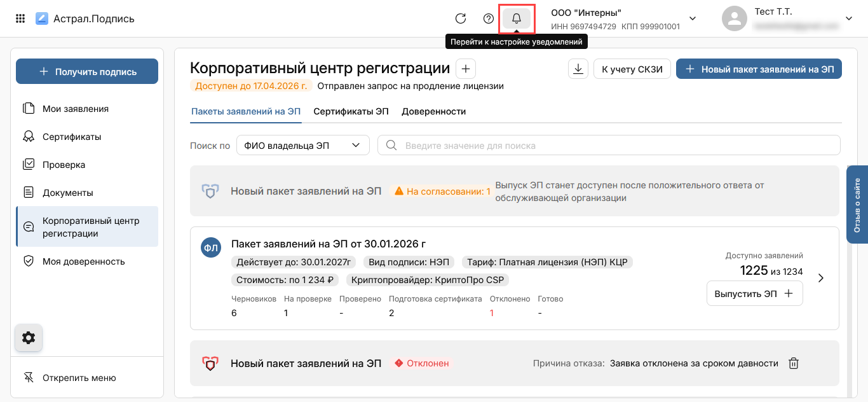Open the help question mark icon
Image resolution: width=868 pixels, height=402 pixels.
tap(489, 18)
